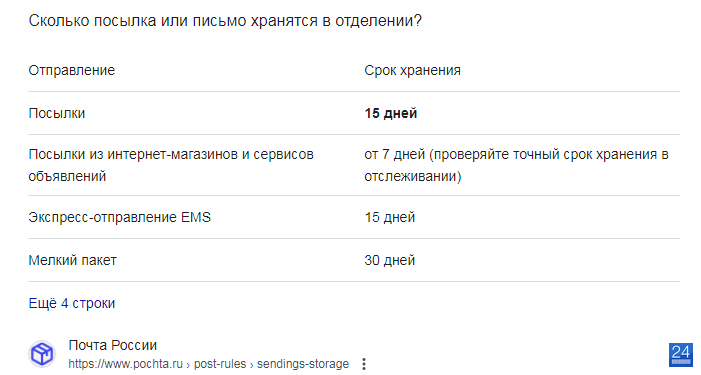Image resolution: width=701 pixels, height=375 pixels.
Task: Open the three-dot options beside the URL
Action: tap(364, 364)
